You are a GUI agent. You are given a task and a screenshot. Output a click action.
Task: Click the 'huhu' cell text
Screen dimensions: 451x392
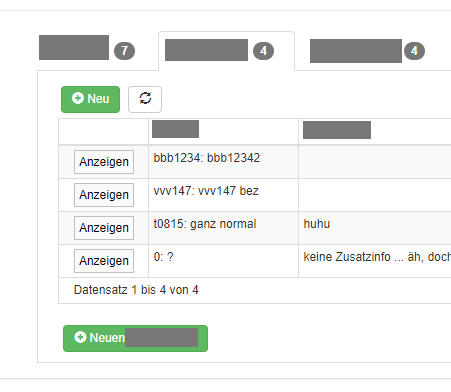coord(317,224)
